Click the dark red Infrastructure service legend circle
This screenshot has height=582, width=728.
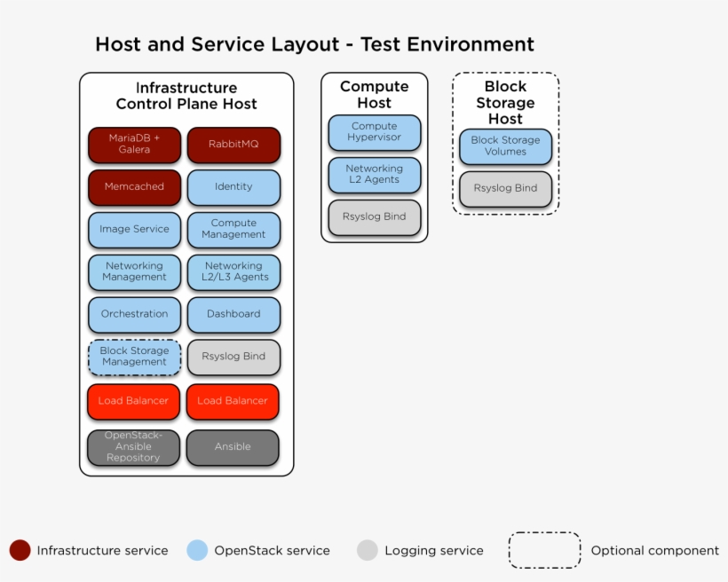pos(20,550)
